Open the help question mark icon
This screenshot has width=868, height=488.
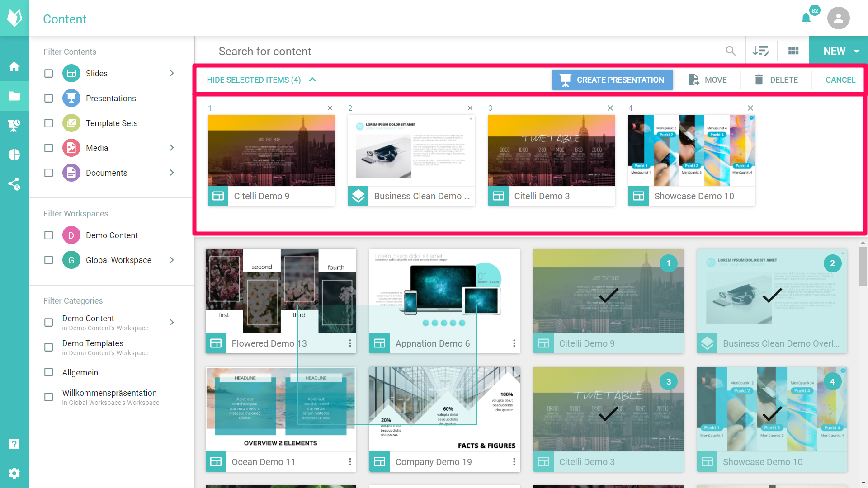tap(14, 444)
